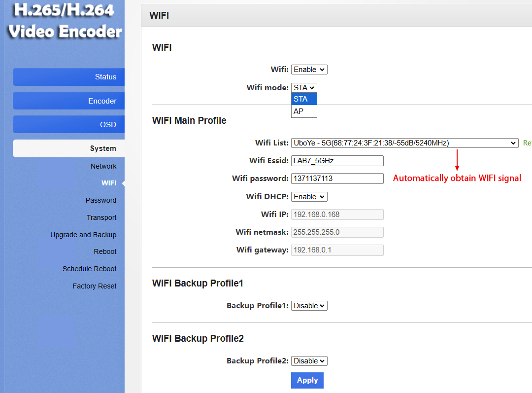Open Upgrade and Backup page
The width and height of the screenshot is (532, 393).
[83, 235]
